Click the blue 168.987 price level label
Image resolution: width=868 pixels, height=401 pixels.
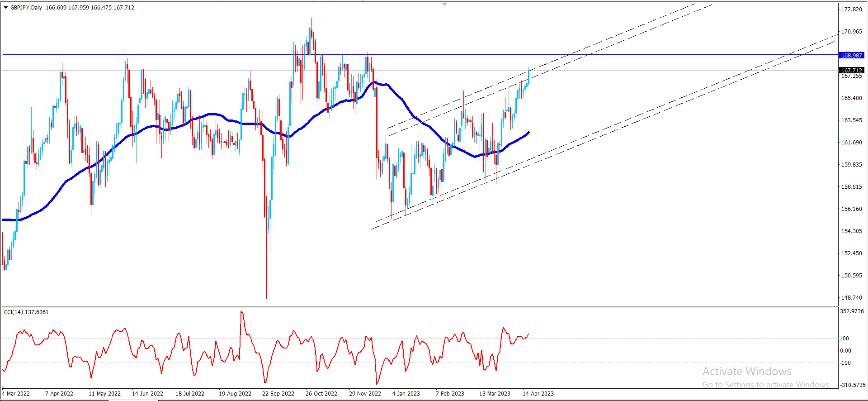tap(852, 55)
